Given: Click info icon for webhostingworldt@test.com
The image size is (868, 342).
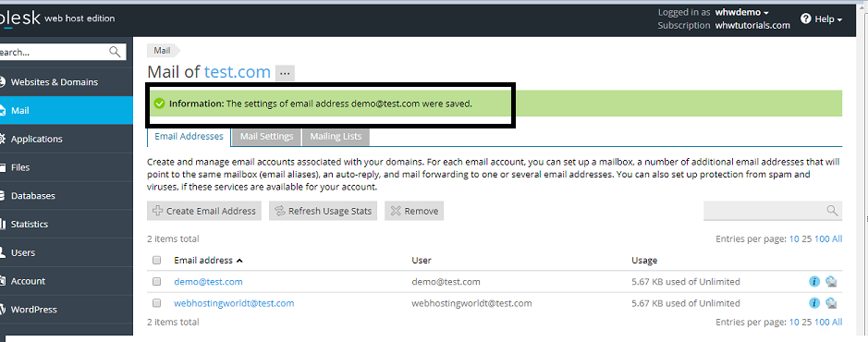Looking at the screenshot, I should point(813,302).
